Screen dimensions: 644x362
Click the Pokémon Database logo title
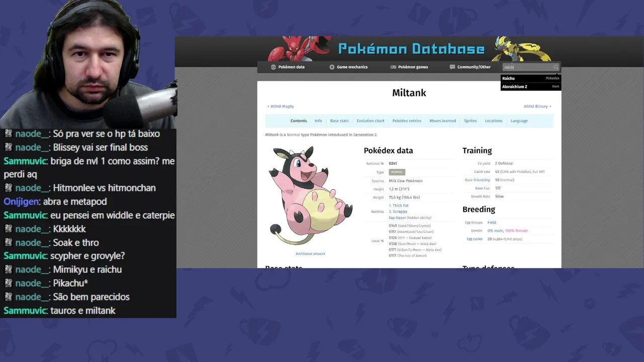point(412,49)
